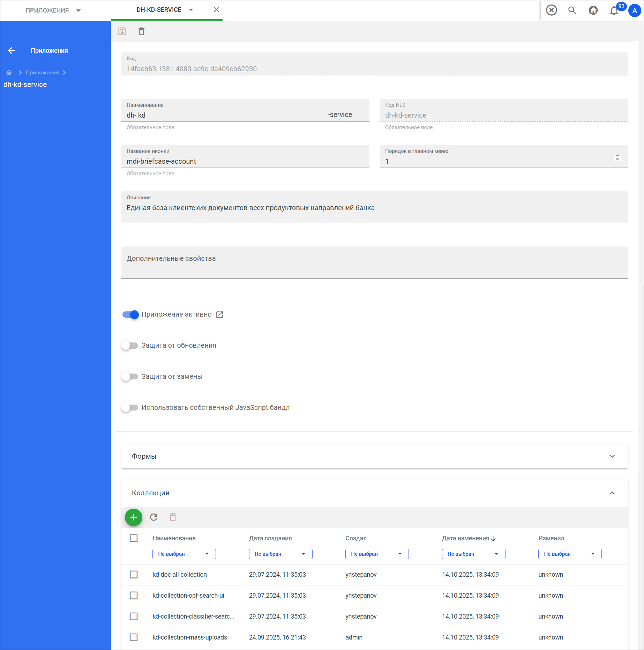Refresh the collections list
The width and height of the screenshot is (644, 650).
coord(153,517)
